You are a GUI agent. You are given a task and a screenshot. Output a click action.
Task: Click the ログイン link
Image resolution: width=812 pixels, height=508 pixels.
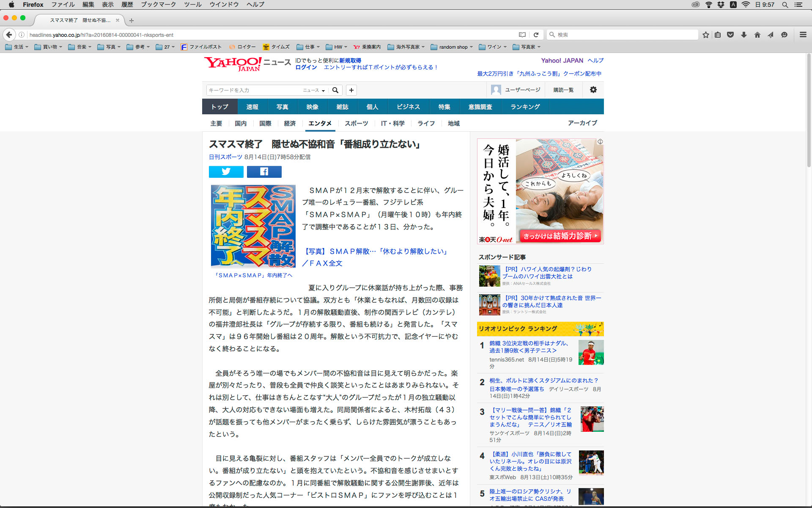(306, 67)
